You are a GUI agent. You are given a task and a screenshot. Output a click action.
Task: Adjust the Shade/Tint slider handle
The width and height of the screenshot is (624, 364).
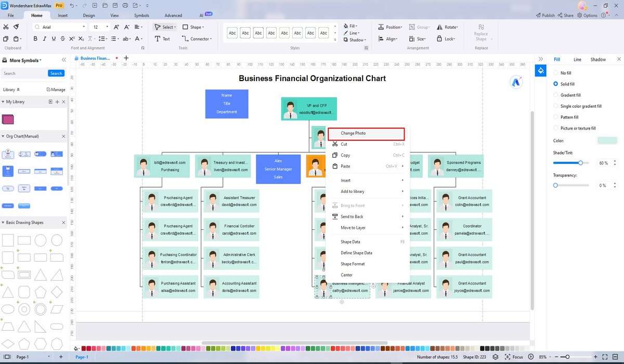pyautogui.click(x=580, y=163)
